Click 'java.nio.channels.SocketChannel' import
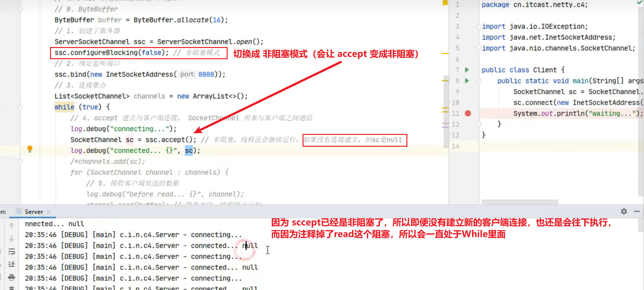The image size is (644, 290). (x=571, y=48)
